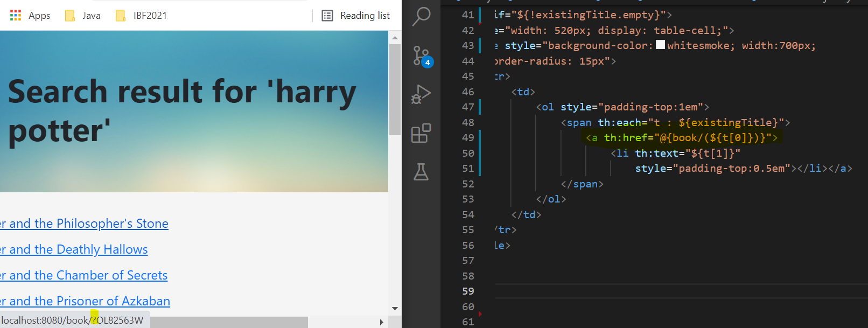This screenshot has width=868, height=328.
Task: Click the padding-top:0.5em style on line 51
Action: click(x=713, y=169)
